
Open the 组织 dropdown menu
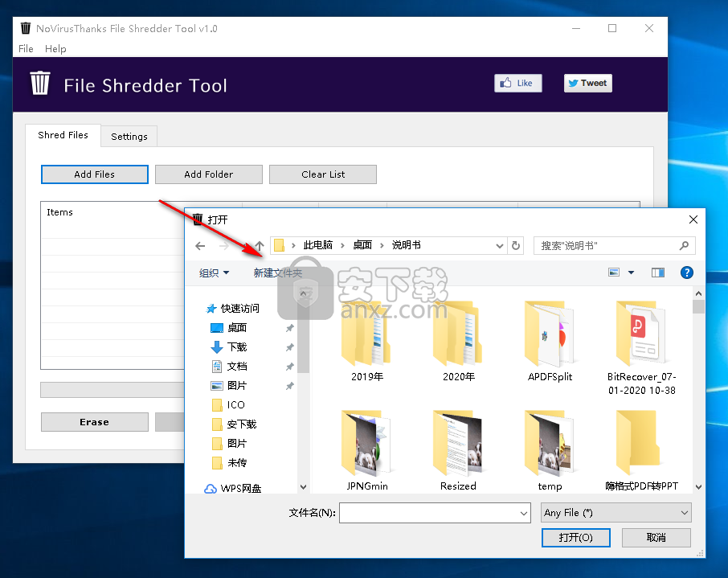coord(214,273)
